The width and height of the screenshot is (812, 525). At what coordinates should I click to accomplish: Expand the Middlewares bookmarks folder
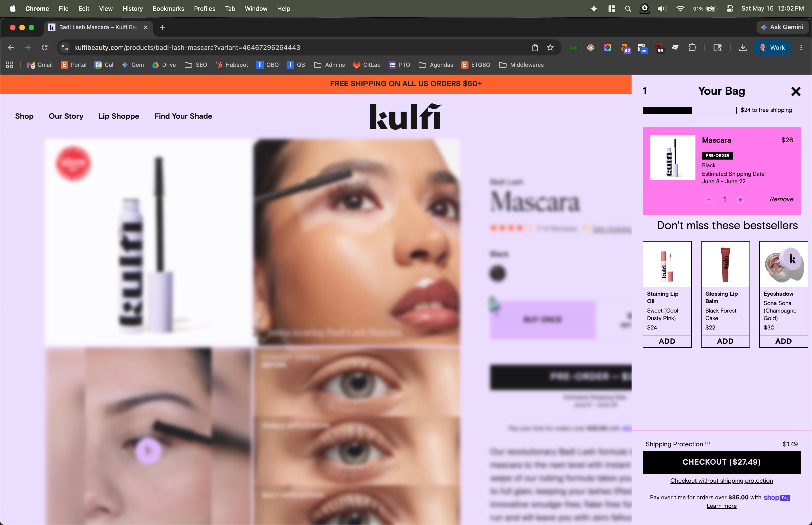coord(521,65)
